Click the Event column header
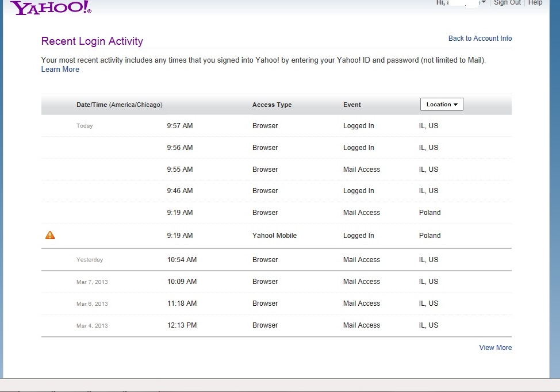560x392 pixels. 352,105
